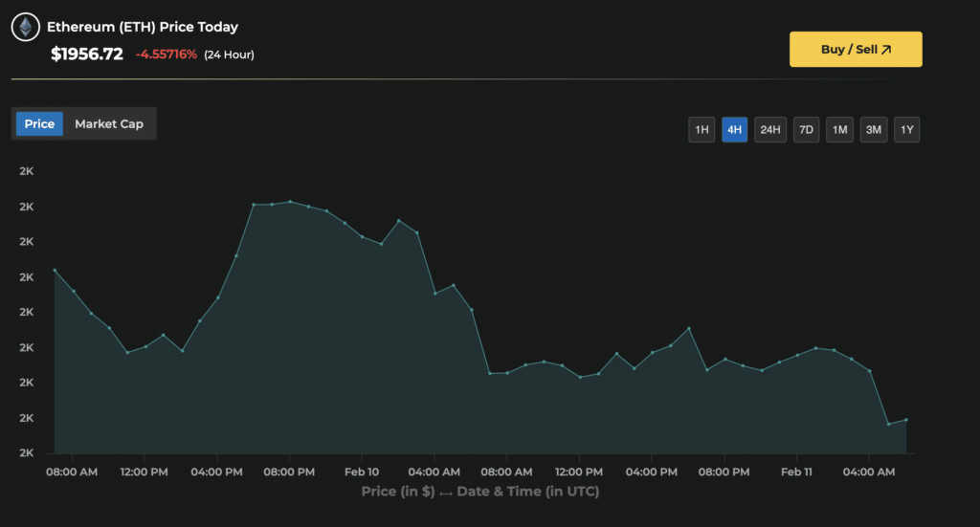This screenshot has width=980, height=527.
Task: Select the 4H time range
Action: click(x=734, y=130)
